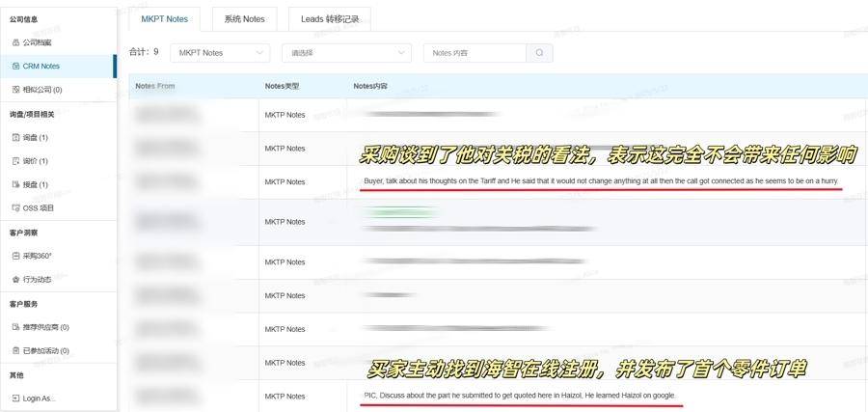Open the 公司档案 sidebar icon

15,42
